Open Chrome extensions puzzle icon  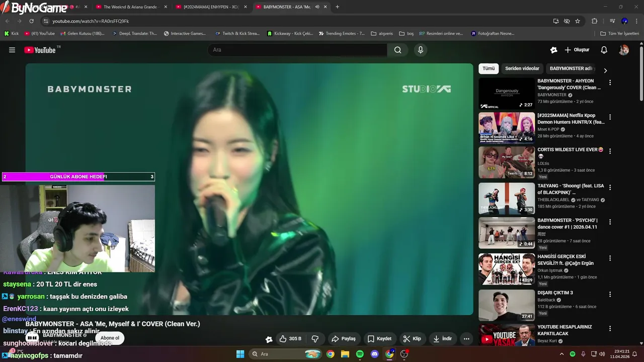click(x=594, y=21)
